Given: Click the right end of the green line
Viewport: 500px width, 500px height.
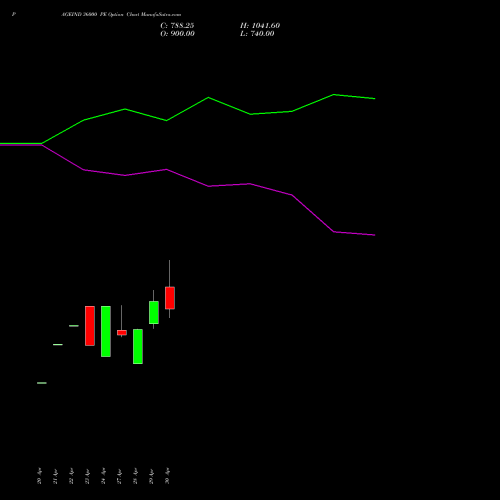Looking at the screenshot, I should pyautogui.click(x=375, y=99).
